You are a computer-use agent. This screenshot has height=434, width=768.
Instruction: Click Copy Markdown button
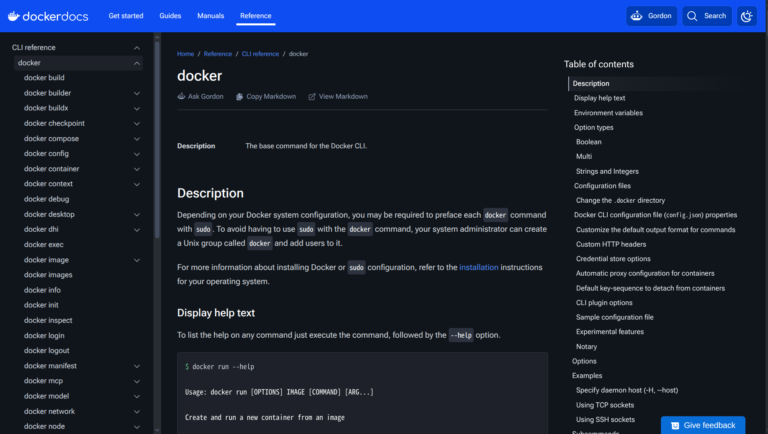click(266, 96)
